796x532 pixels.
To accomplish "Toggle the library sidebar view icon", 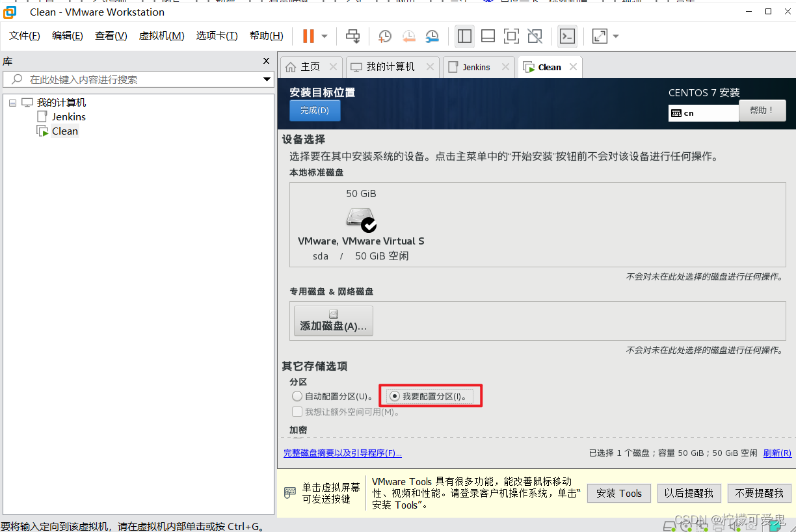I will tap(464, 36).
